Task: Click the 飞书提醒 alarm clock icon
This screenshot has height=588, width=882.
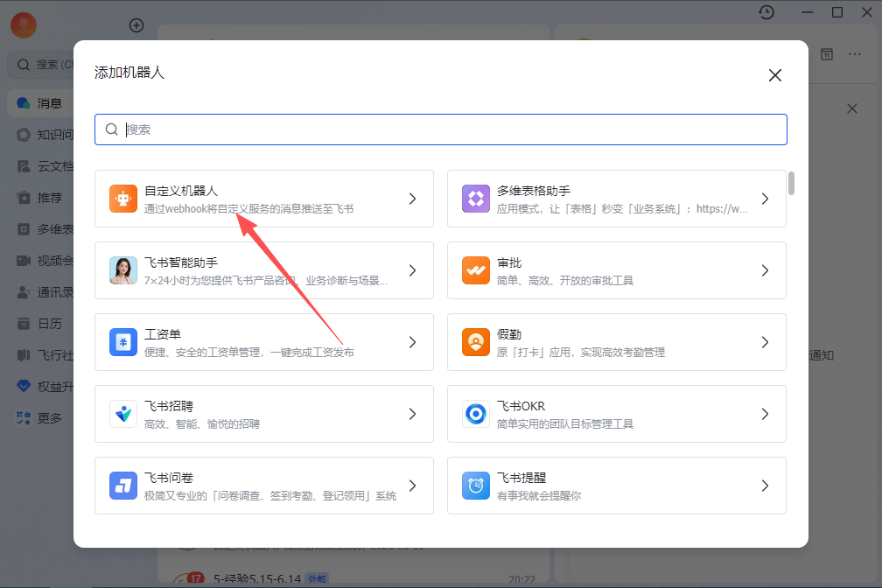Action: coord(476,486)
